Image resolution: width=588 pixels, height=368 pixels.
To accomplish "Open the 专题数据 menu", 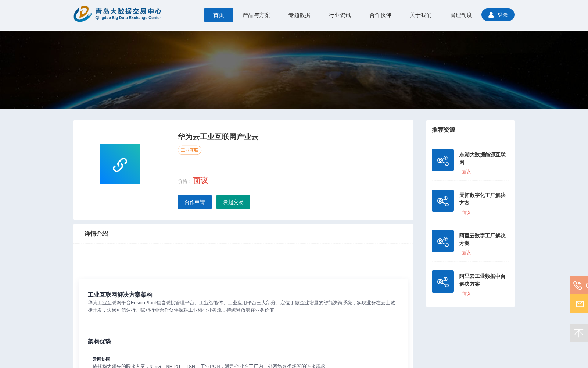I will pos(300,15).
